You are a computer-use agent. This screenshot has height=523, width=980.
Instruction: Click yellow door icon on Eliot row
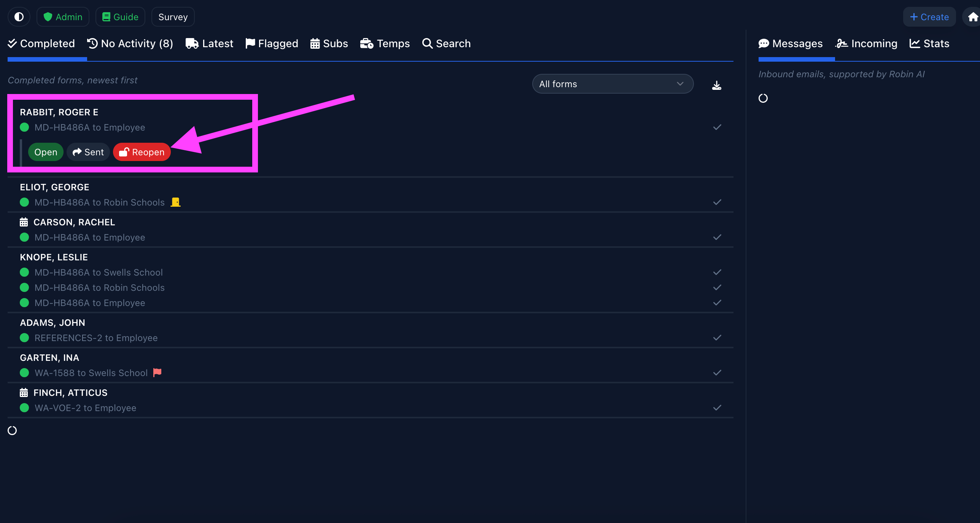[x=175, y=202]
